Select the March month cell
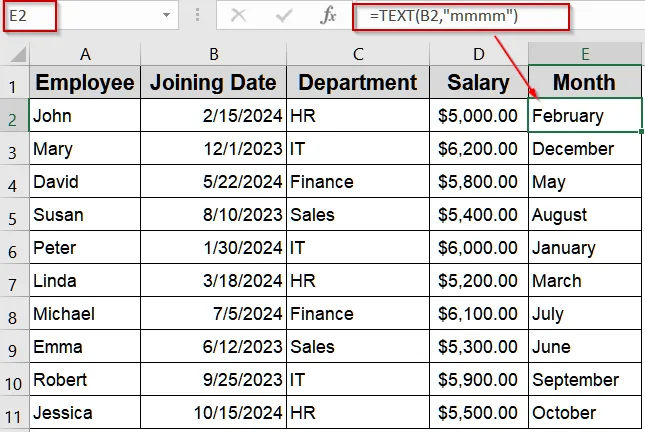Viewport: 645px width, 432px height. (585, 281)
